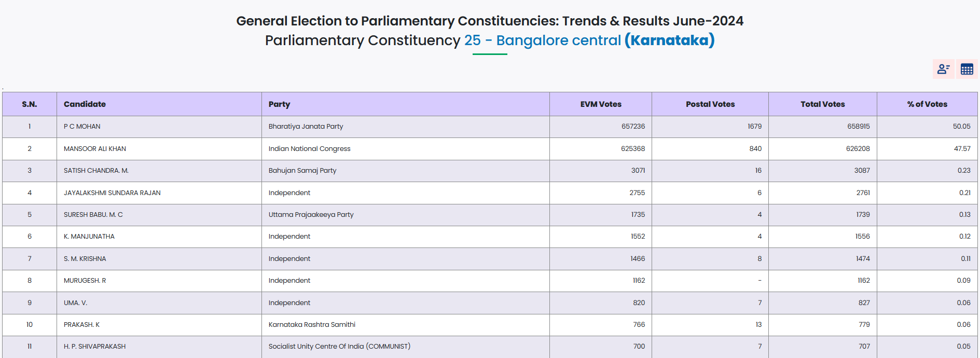Select the Uttama Prajaakeeya Party cell
This screenshot has width=980, height=358.
(311, 215)
